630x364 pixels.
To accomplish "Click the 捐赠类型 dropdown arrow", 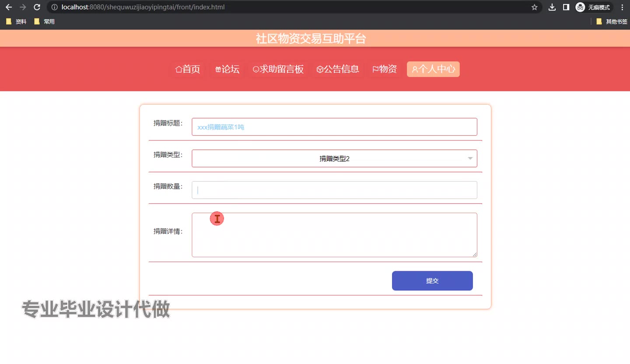I will [470, 158].
